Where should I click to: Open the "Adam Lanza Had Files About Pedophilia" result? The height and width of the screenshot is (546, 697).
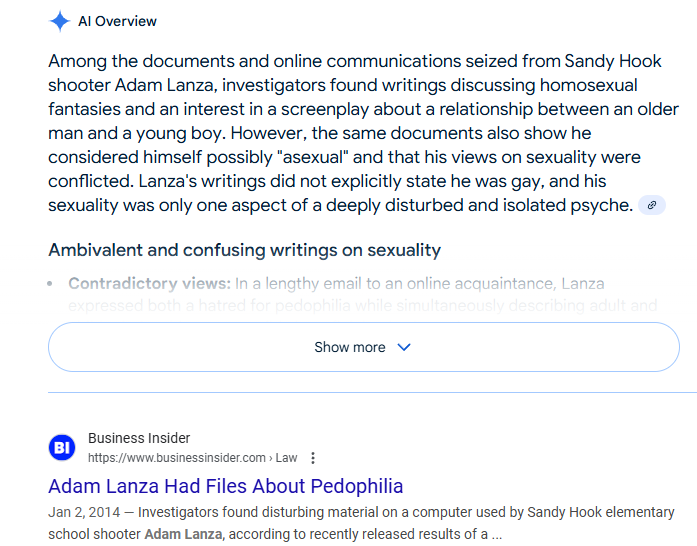(225, 487)
